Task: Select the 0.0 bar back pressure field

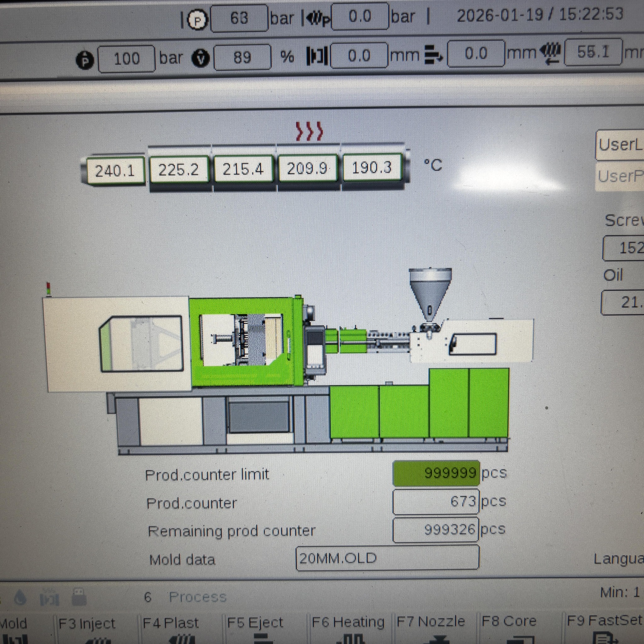Action: pyautogui.click(x=360, y=16)
